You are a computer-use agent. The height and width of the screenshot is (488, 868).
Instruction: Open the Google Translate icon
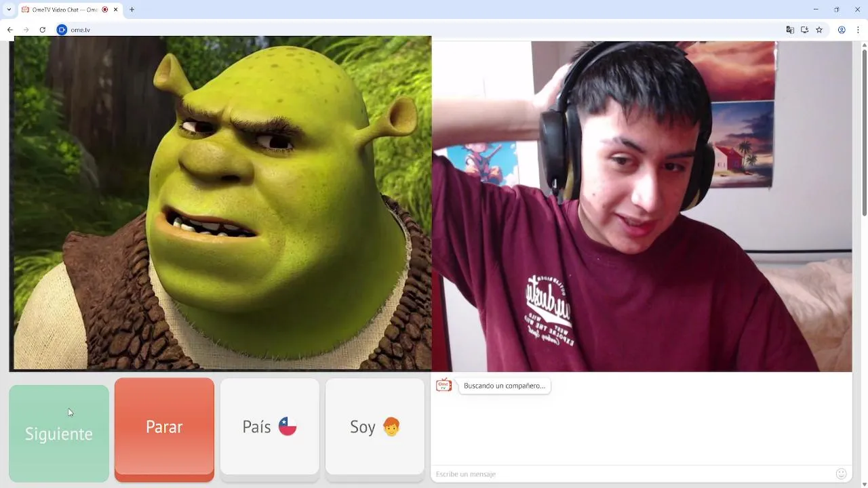[790, 30]
